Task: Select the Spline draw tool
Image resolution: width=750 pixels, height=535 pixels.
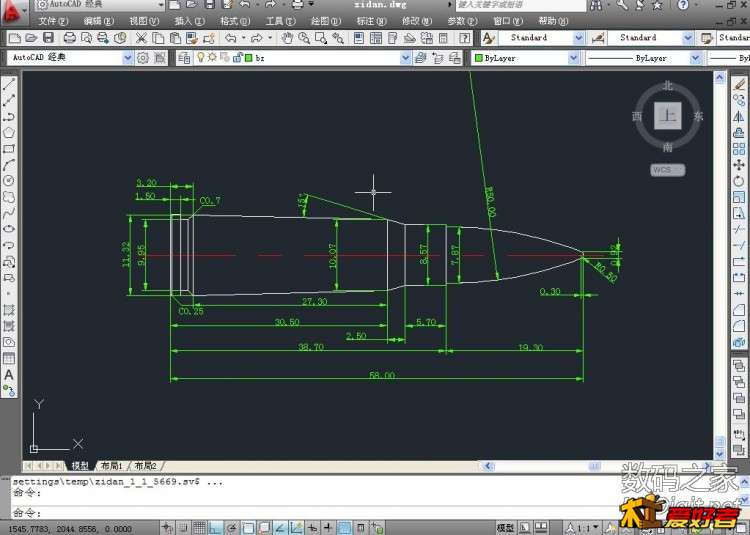Action: [9, 213]
